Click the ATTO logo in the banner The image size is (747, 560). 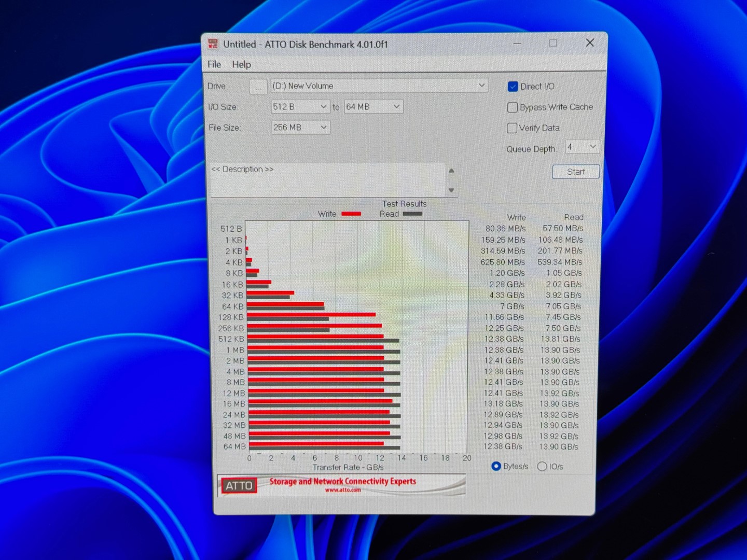point(239,486)
